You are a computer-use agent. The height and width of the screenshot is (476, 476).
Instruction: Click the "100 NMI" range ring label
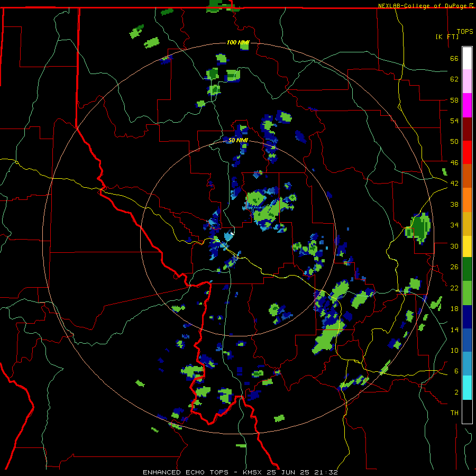pyautogui.click(x=237, y=42)
